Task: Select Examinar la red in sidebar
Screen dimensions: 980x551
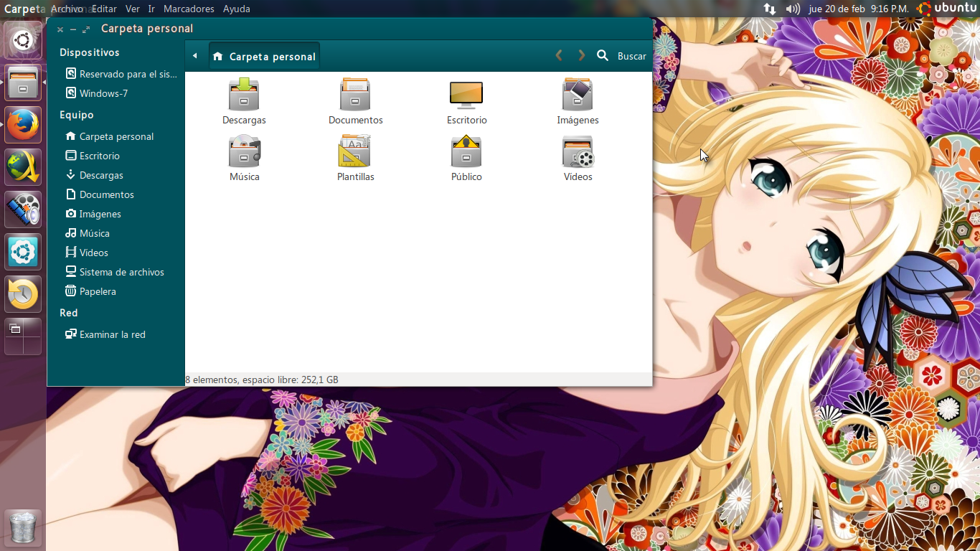Action: tap(105, 334)
